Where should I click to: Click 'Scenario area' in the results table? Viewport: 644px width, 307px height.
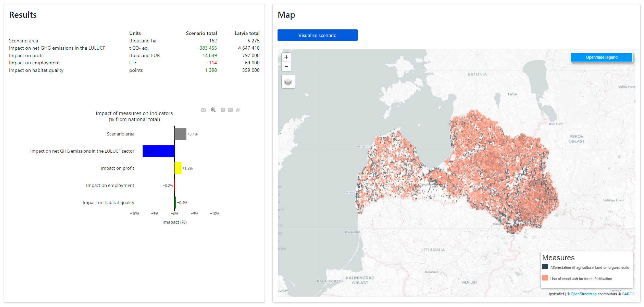[23, 41]
